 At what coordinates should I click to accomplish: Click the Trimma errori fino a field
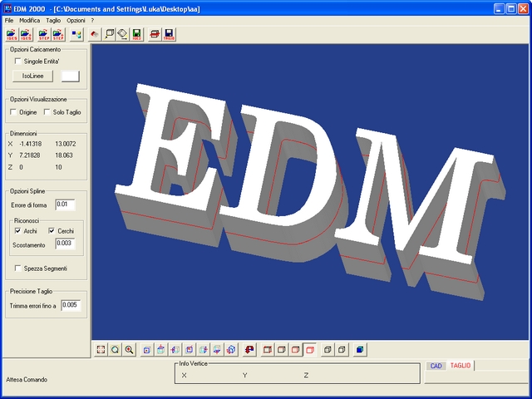click(x=71, y=305)
